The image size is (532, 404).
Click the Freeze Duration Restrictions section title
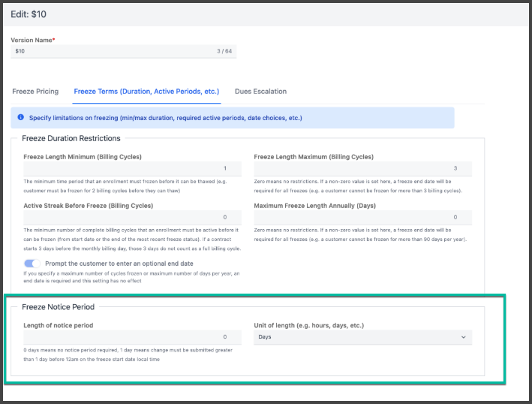71,138
